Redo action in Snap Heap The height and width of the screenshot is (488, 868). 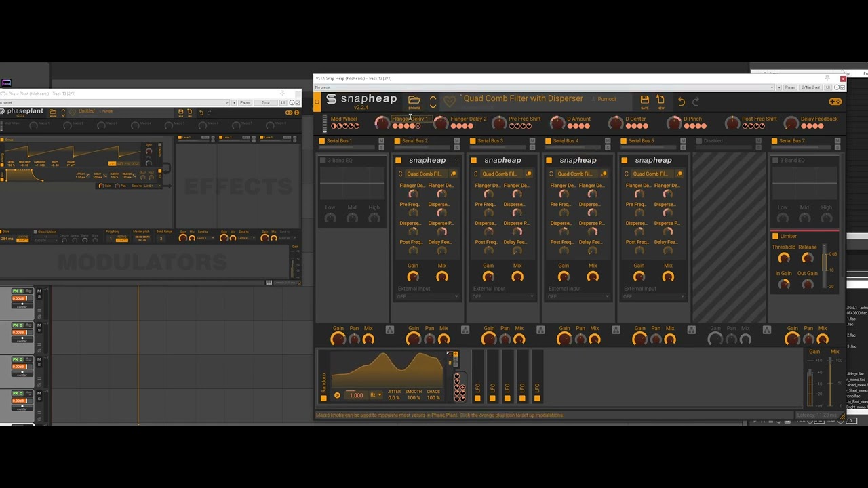point(696,101)
